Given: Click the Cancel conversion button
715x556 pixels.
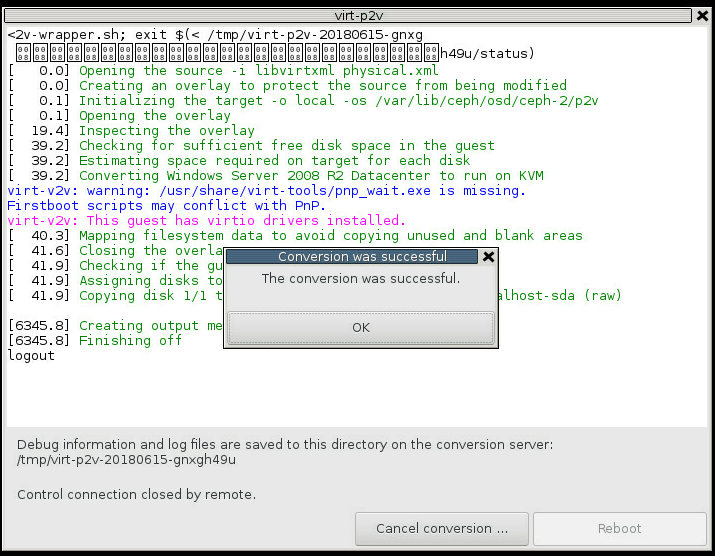Looking at the screenshot, I should 441,528.
